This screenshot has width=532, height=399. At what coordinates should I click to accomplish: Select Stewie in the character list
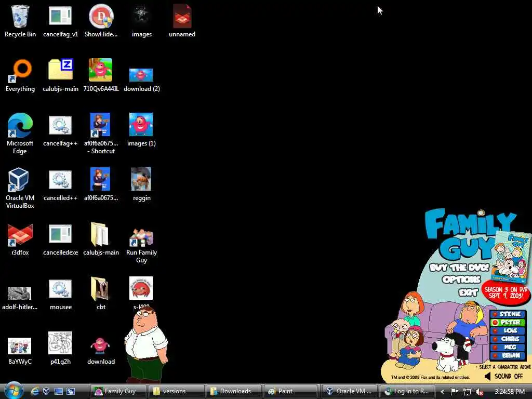pyautogui.click(x=507, y=314)
